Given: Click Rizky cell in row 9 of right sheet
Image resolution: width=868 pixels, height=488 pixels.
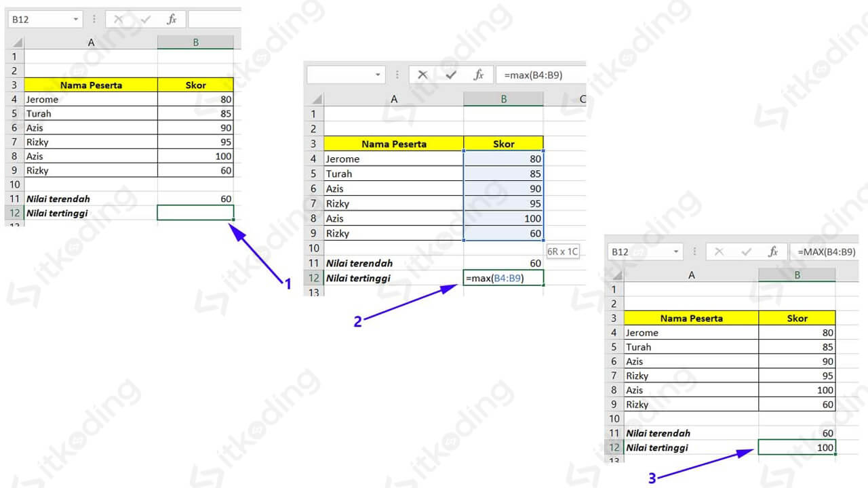Looking at the screenshot, I should point(691,405).
